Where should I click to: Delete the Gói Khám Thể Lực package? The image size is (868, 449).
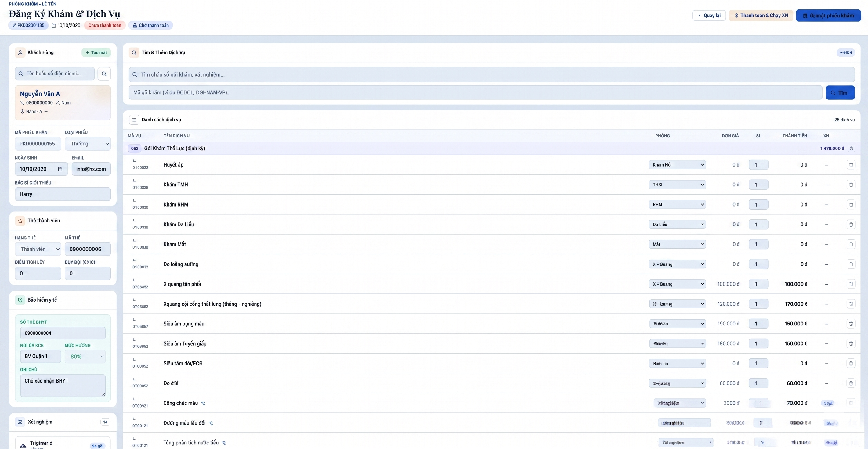click(851, 149)
